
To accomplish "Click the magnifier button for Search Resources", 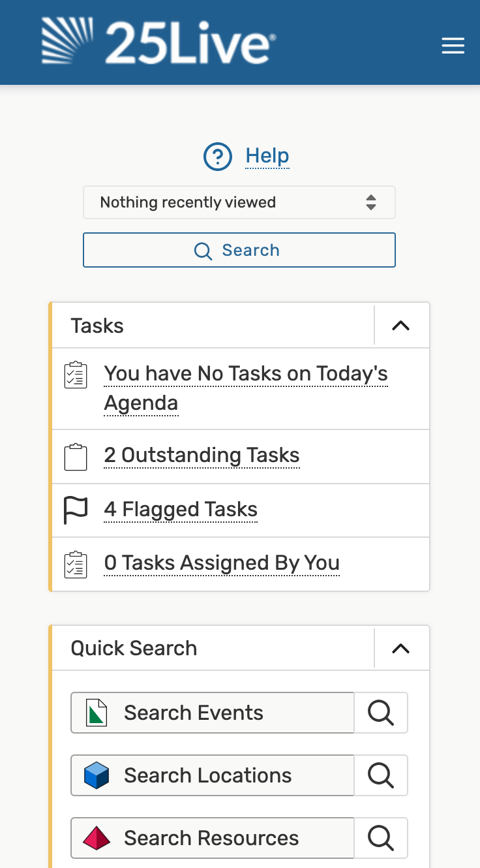I will pyautogui.click(x=381, y=838).
